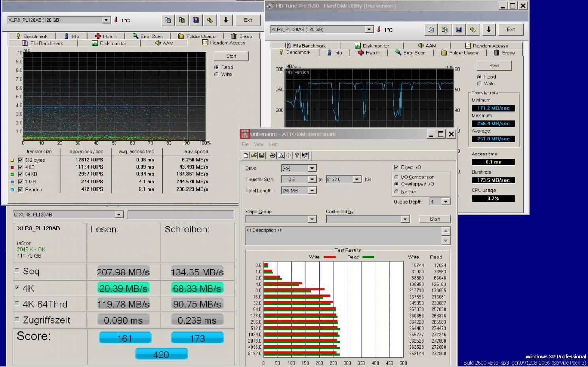Viewport: 588px width, 367px height.
Task: Switch to the Disk monitor tab in right HD Tune window
Action: [372, 46]
